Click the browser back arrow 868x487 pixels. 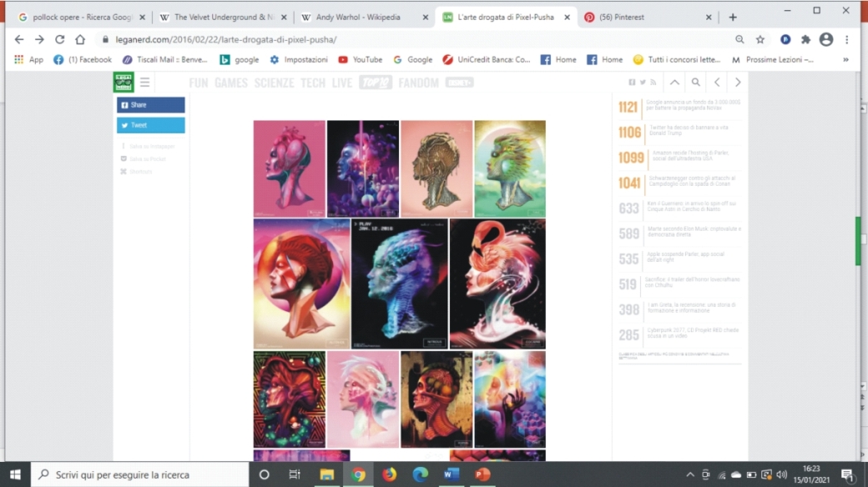(x=19, y=39)
